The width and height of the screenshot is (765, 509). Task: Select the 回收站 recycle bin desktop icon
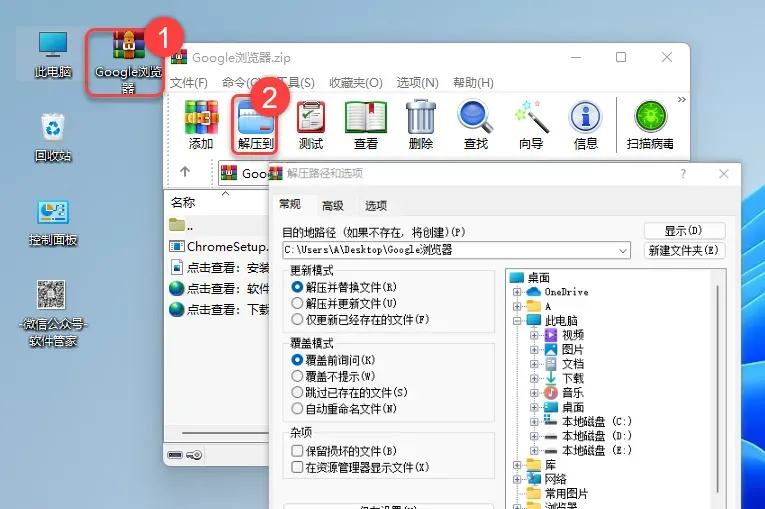53,138
